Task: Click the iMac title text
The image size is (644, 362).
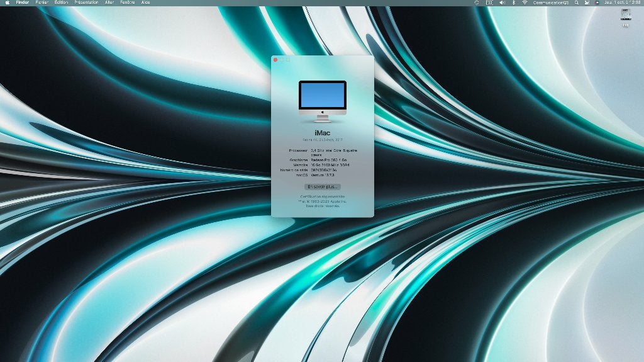Action: coord(323,133)
